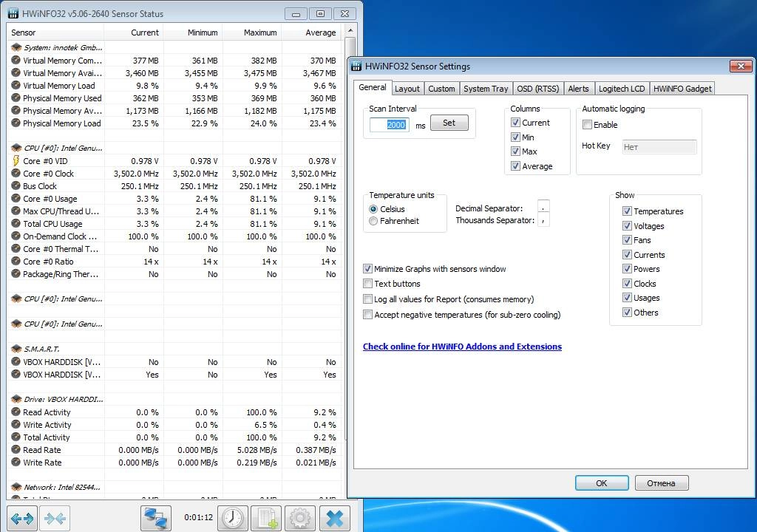Click the Read Rate sensor icon
The width and height of the screenshot is (757, 532).
[16, 449]
